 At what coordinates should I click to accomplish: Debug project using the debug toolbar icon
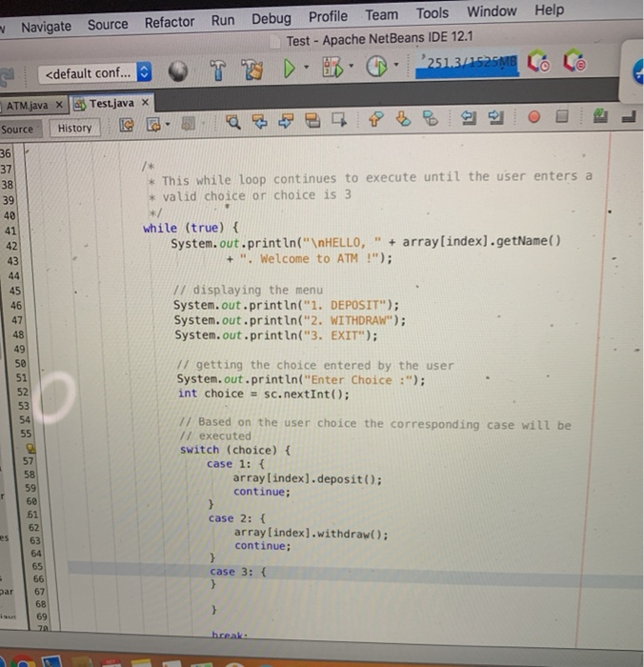click(333, 68)
